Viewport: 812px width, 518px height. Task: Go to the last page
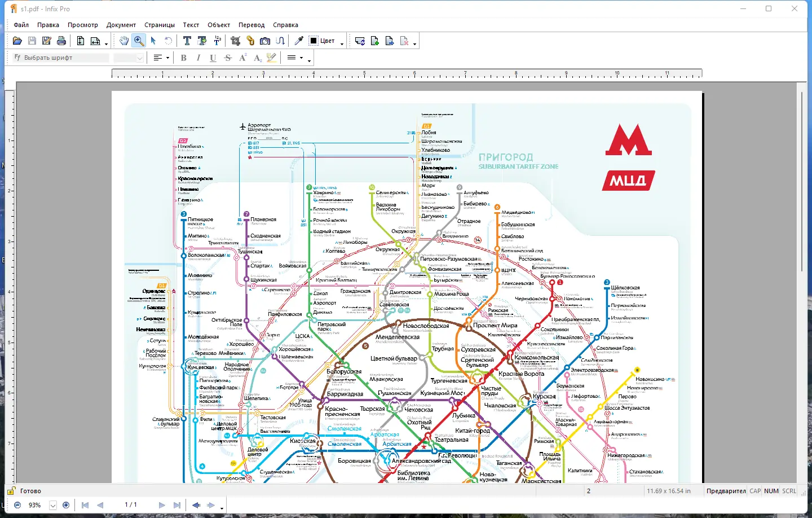(177, 505)
